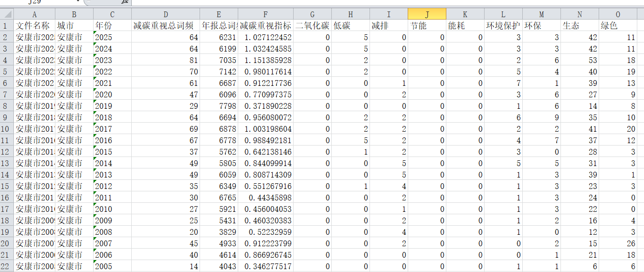
Task: Click the 二氧化碳 header cell
Action: [x=312, y=26]
